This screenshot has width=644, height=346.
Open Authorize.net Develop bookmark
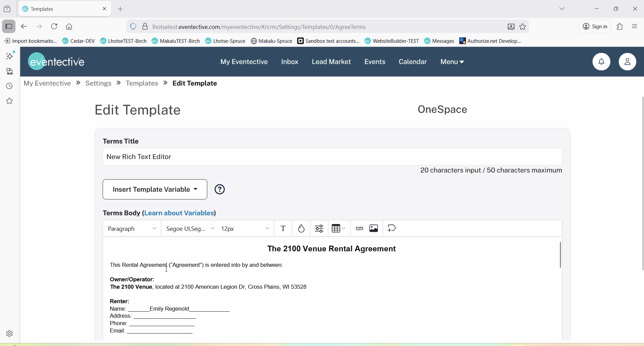[x=490, y=41]
